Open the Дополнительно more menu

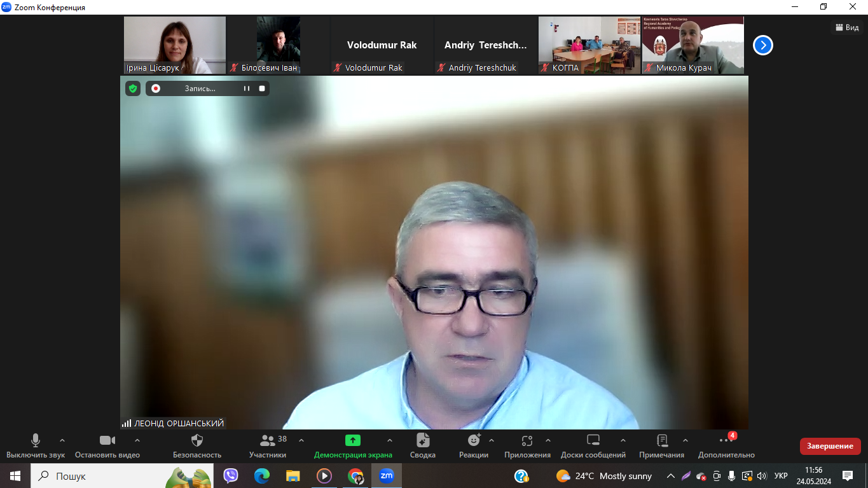pos(726,445)
